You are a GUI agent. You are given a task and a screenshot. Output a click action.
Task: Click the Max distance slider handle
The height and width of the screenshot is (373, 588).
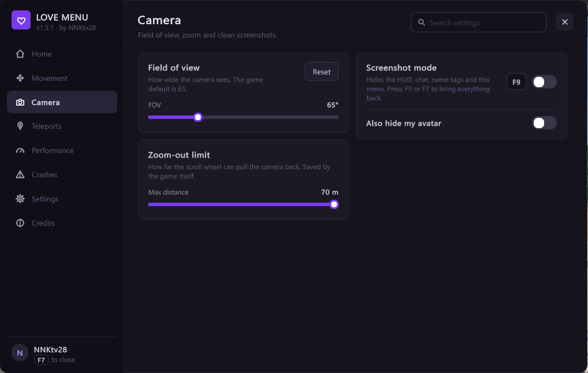coord(334,204)
